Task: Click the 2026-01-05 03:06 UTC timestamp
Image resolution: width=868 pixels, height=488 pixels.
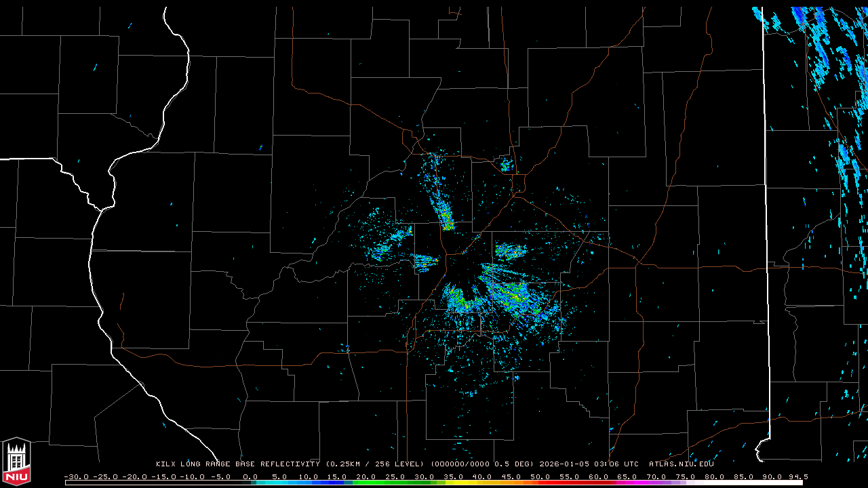Action: 589,464
